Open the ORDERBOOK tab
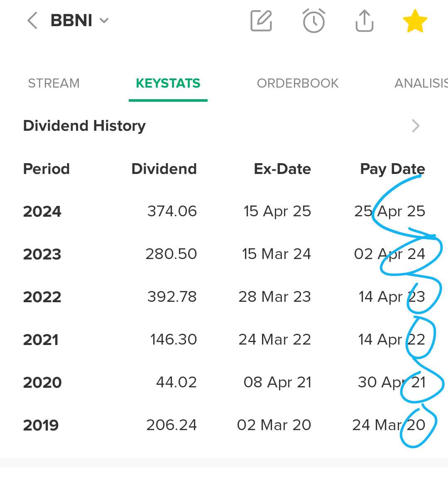This screenshot has height=482, width=448. click(x=298, y=83)
